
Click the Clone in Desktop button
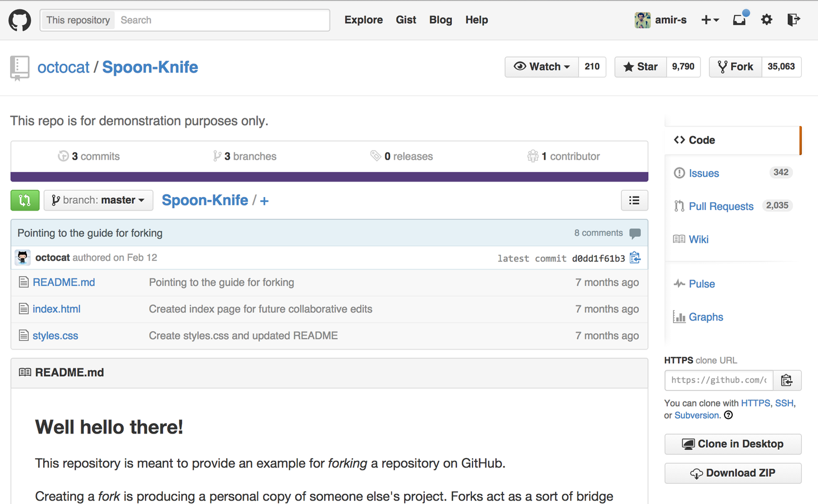tap(733, 444)
